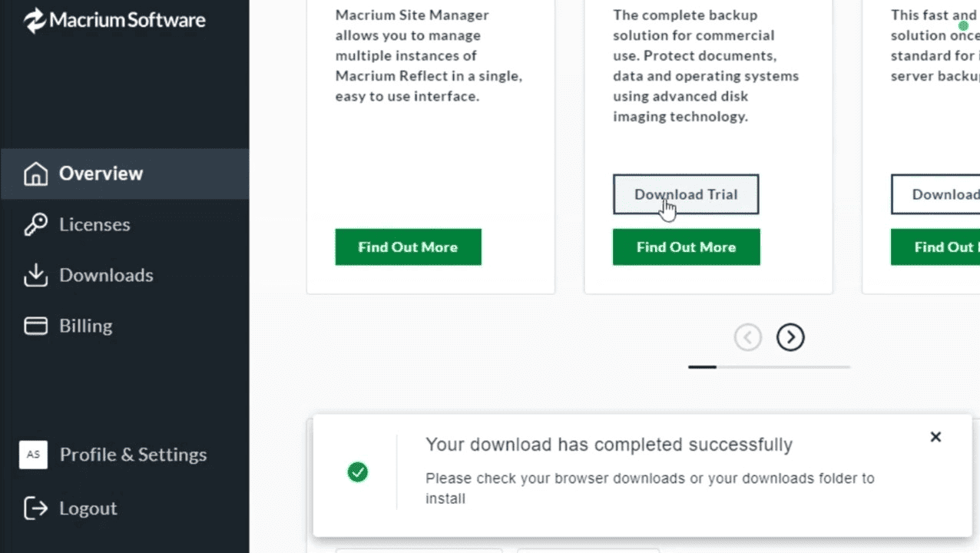Screen dimensions: 980x553
Task: Click Download Trial for commercial backup solution
Action: 686,194
